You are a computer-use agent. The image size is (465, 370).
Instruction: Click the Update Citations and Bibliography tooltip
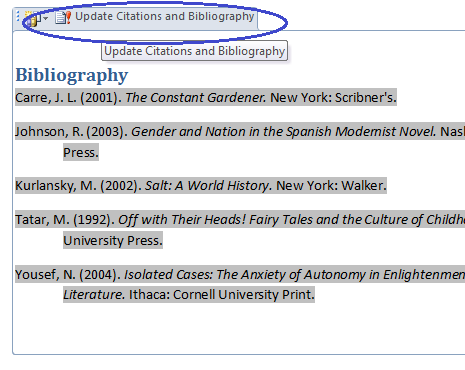pyautogui.click(x=194, y=51)
